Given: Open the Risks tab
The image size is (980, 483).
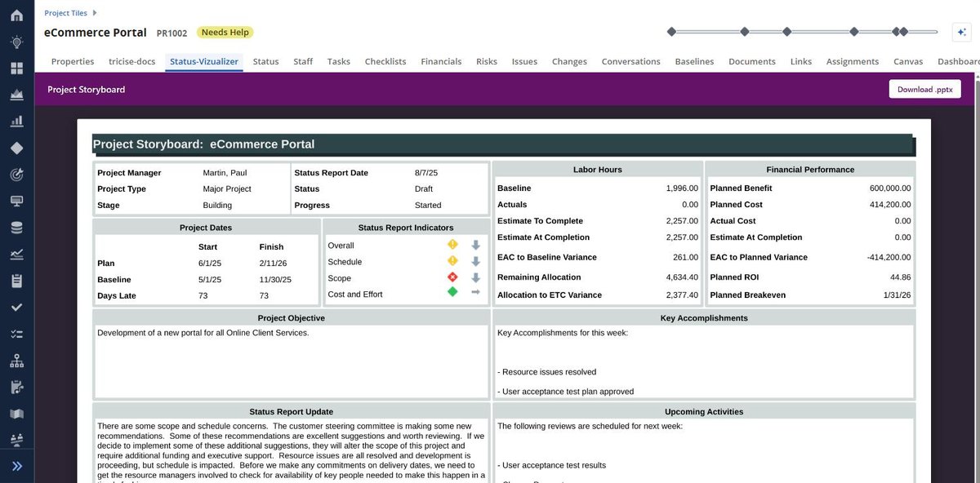Looking at the screenshot, I should (487, 61).
